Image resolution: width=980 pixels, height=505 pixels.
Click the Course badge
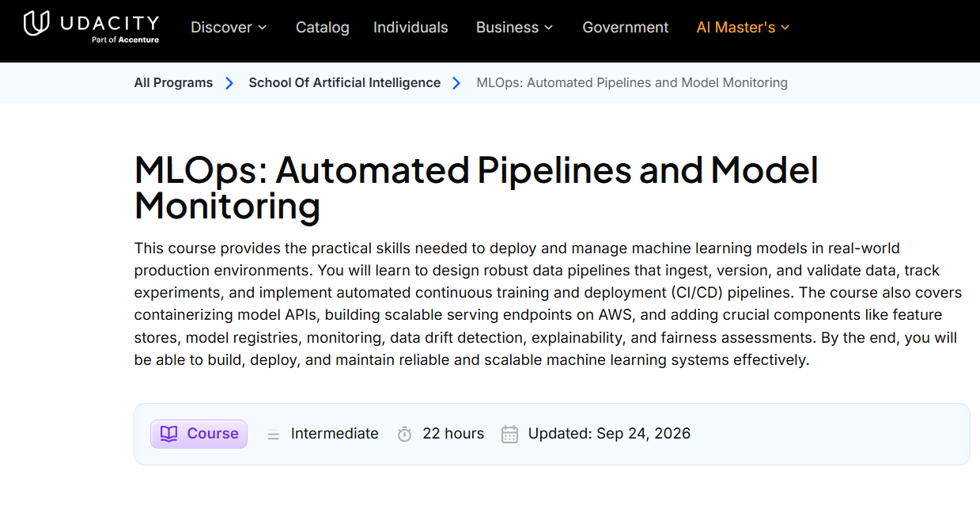pyautogui.click(x=199, y=434)
